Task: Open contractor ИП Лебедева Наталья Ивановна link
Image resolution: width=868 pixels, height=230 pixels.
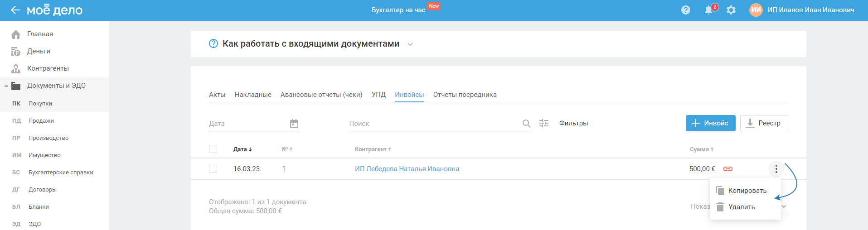Action: 407,169
